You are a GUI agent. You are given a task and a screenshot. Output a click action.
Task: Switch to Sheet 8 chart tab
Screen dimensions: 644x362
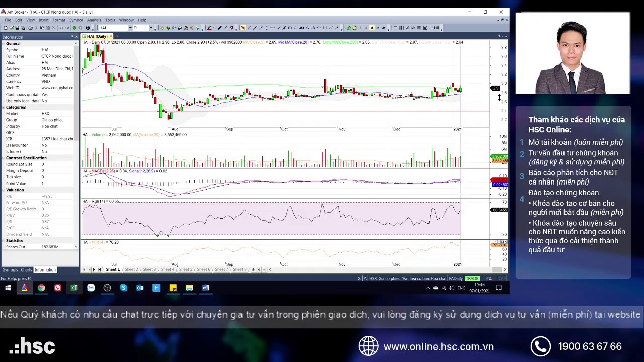point(239,270)
